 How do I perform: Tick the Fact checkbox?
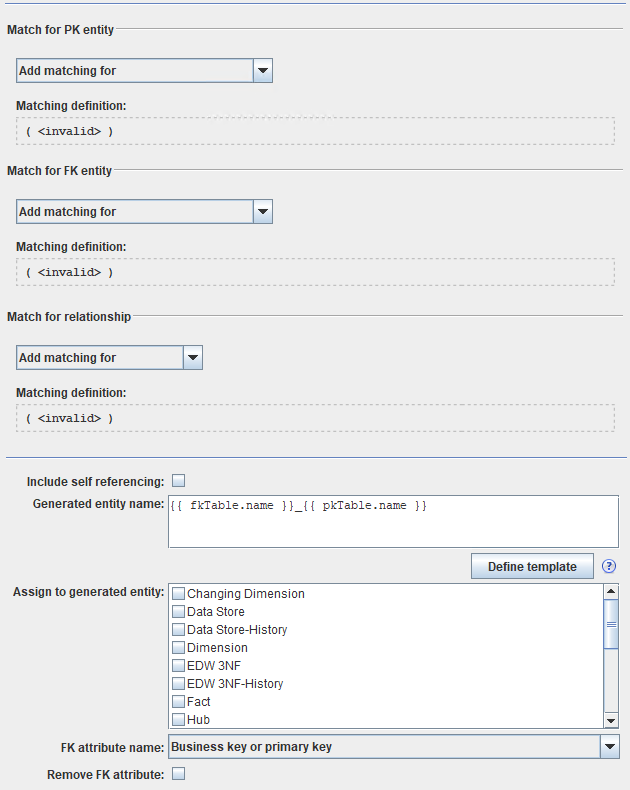179,702
